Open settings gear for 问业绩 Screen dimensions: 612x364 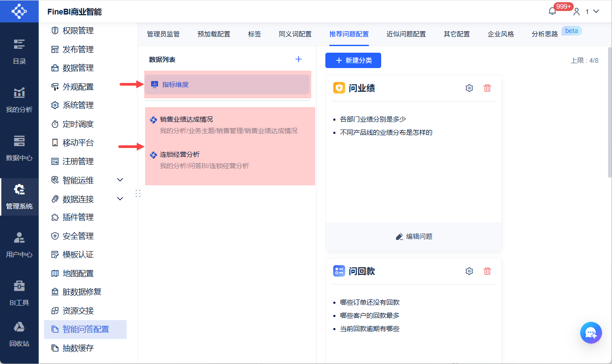pyautogui.click(x=469, y=88)
